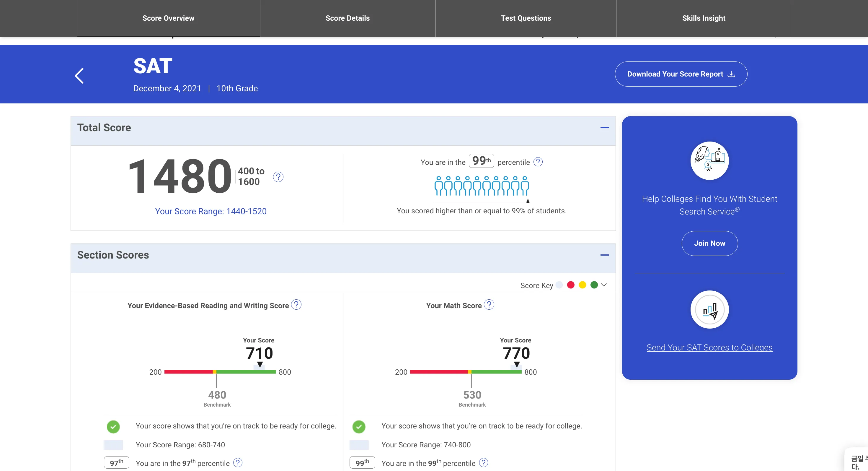This screenshot has height=471, width=868.
Task: Click the 97th percentile badge
Action: (x=117, y=463)
